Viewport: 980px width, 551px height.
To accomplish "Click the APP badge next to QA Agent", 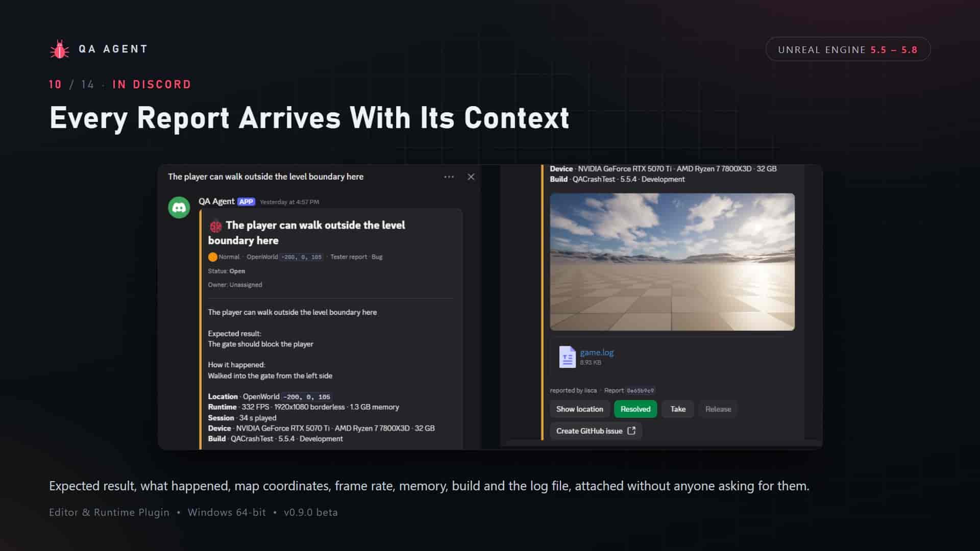I will coord(246,202).
